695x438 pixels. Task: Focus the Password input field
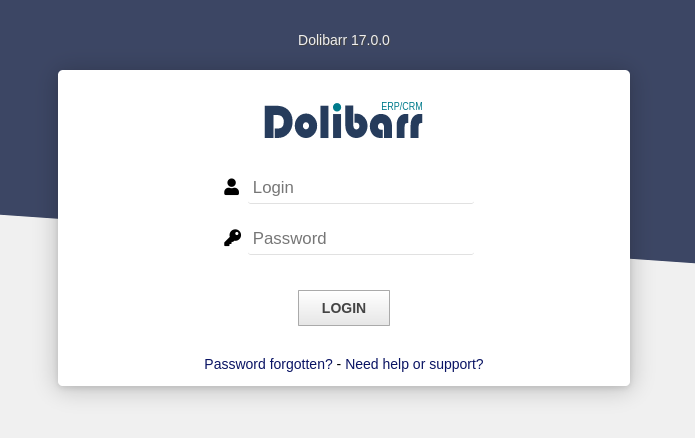[x=361, y=239]
